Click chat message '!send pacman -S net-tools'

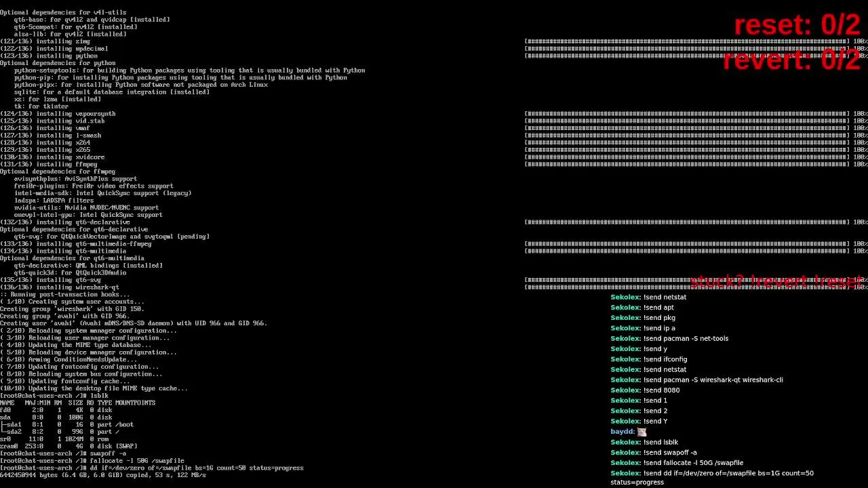point(669,339)
